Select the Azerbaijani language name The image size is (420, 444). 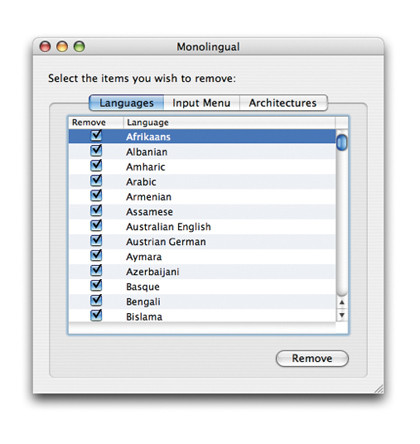point(153,272)
